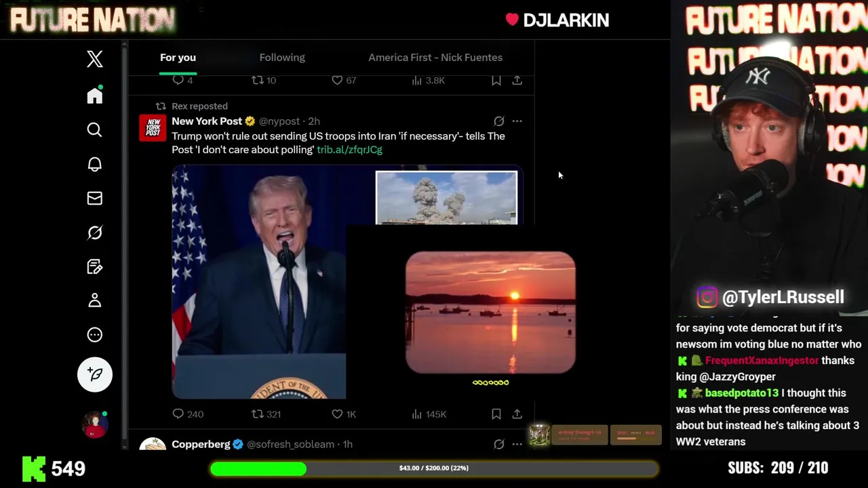The image size is (868, 488).
Task: Click the compose Post button
Action: coord(95,374)
